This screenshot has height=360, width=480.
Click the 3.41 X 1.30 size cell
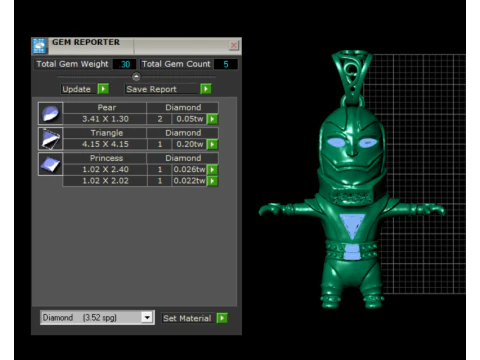(105, 119)
